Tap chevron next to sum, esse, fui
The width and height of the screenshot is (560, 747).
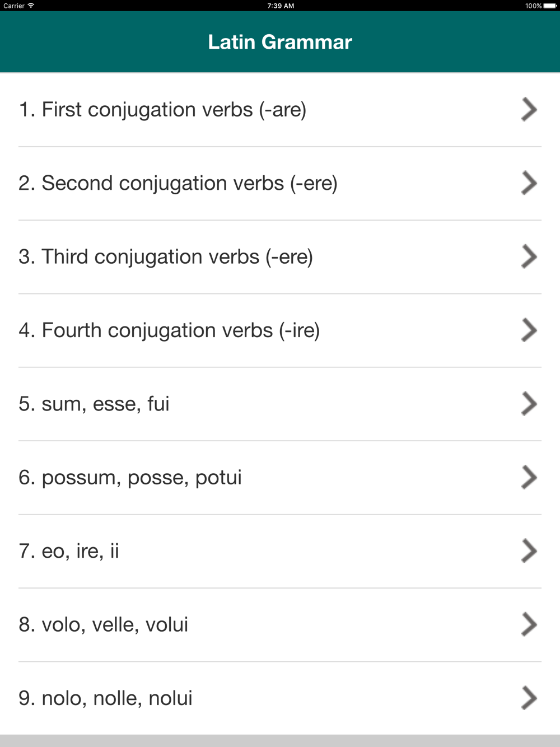[529, 404]
